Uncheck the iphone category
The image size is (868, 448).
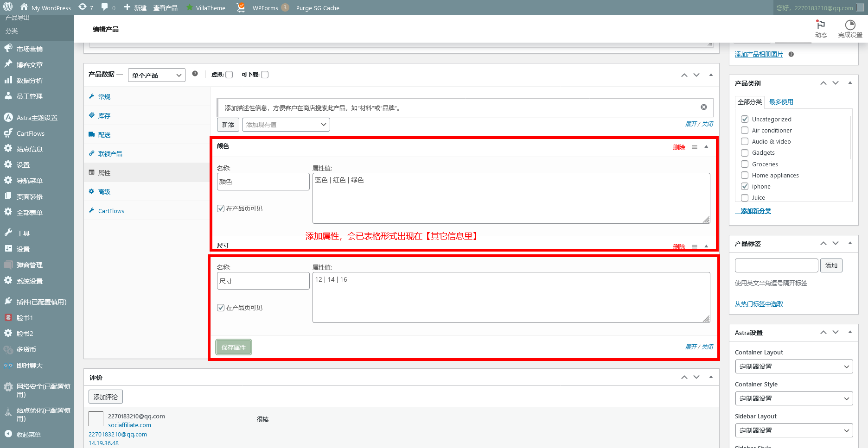click(745, 186)
